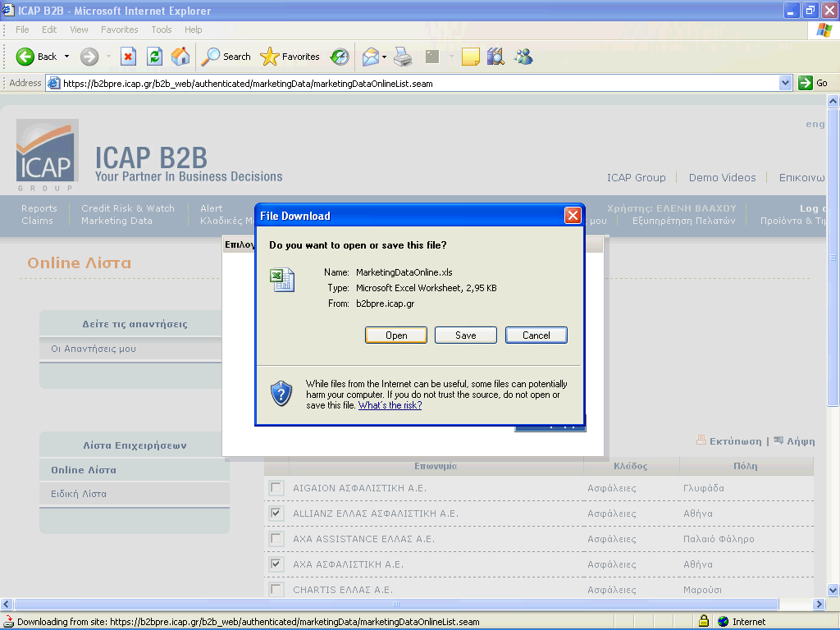Open Οι Απαντήσεις μου in sidebar

pos(94,349)
